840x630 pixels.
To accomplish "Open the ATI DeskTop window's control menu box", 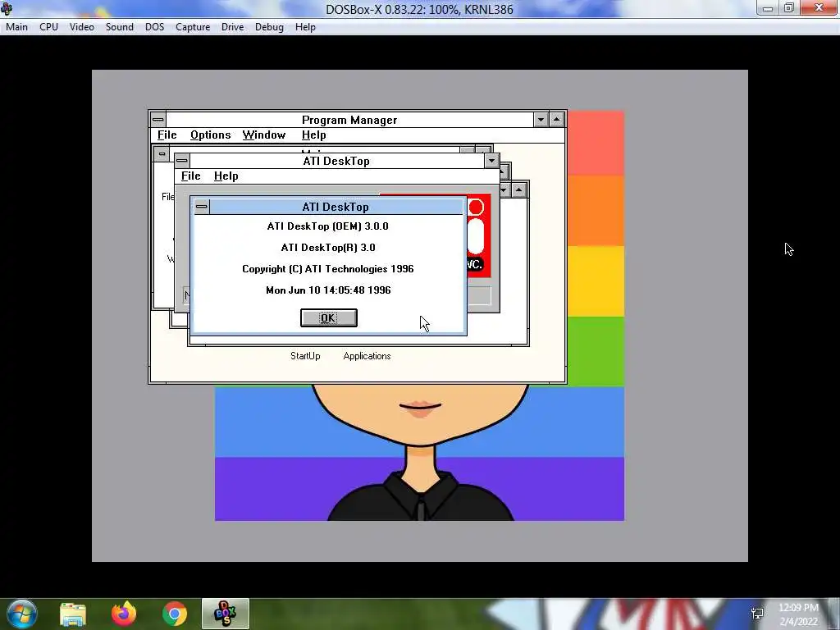I will pyautogui.click(x=182, y=161).
